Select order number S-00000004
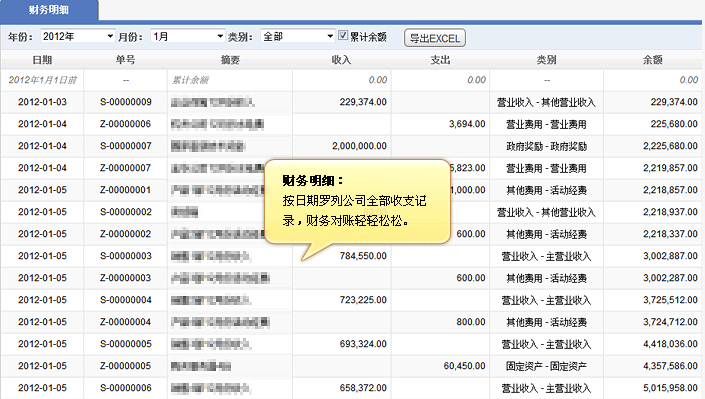Viewport: 705px width, 399px height. click(125, 300)
